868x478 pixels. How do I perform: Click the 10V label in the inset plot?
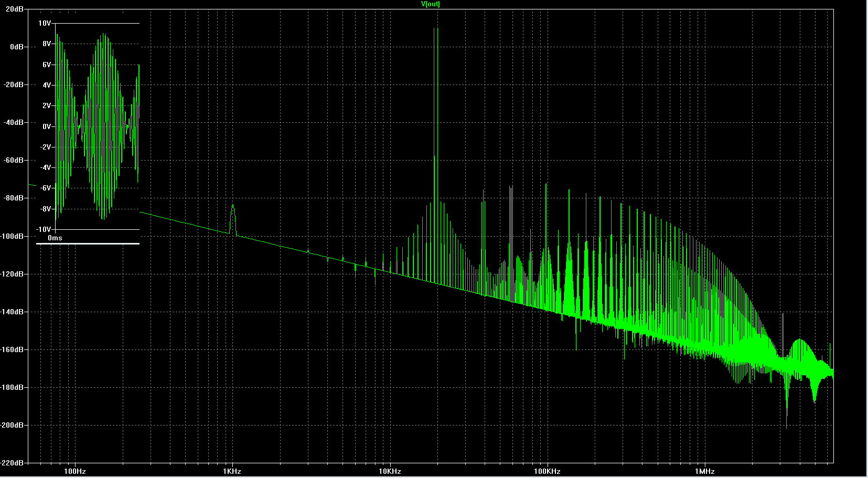[x=45, y=24]
